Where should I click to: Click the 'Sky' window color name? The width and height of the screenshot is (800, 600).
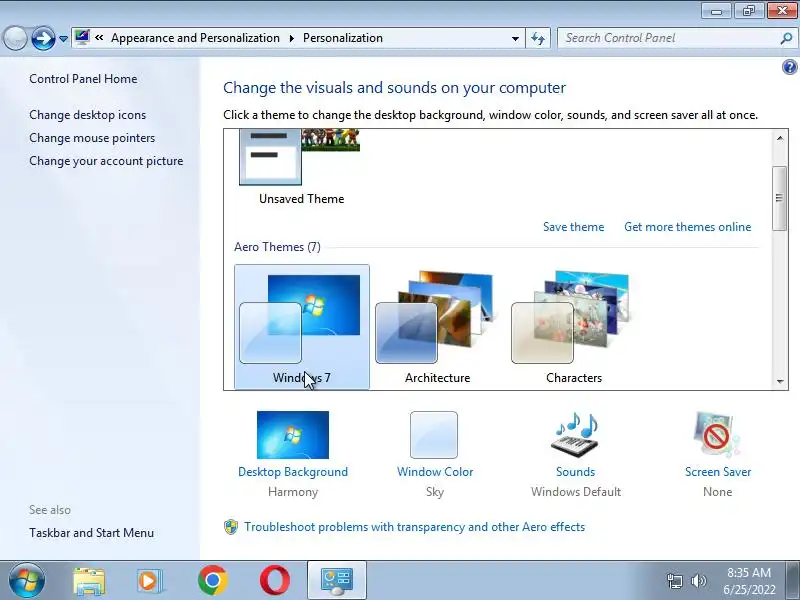[435, 492]
